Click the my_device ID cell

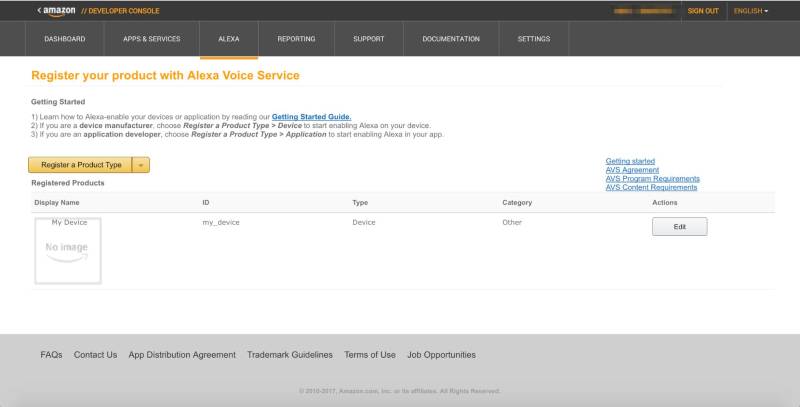coord(221,222)
